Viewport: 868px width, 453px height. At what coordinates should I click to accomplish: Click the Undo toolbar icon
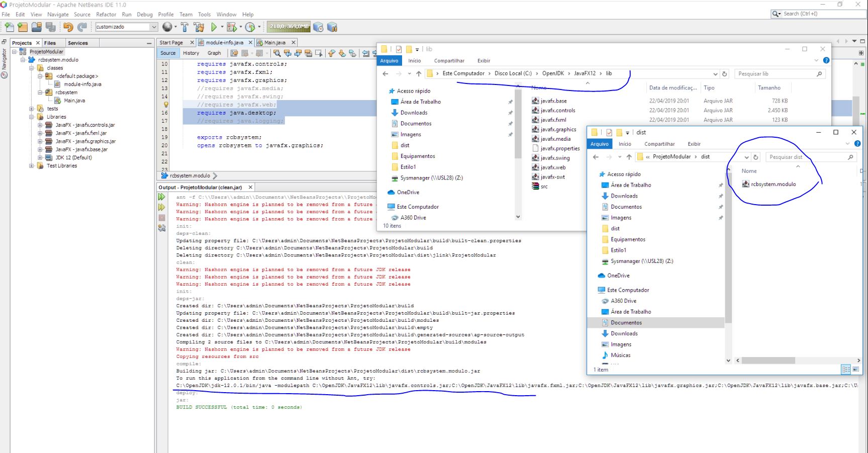(68, 27)
